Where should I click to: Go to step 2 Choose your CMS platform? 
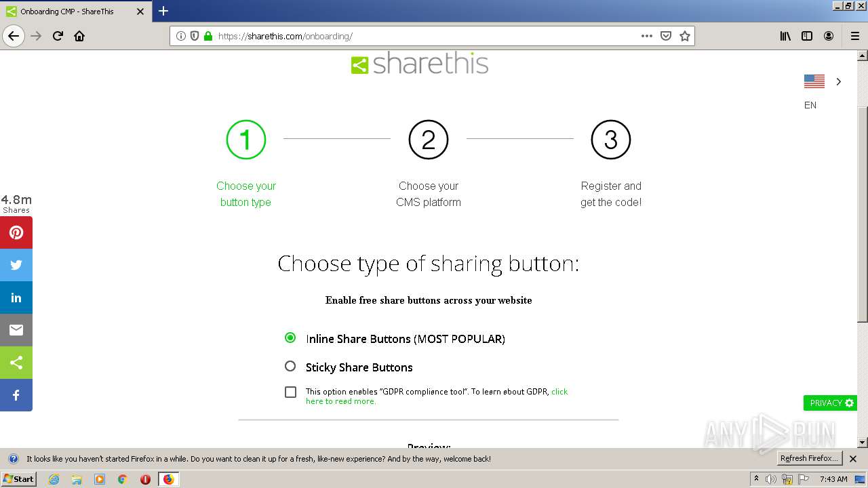pyautogui.click(x=429, y=164)
